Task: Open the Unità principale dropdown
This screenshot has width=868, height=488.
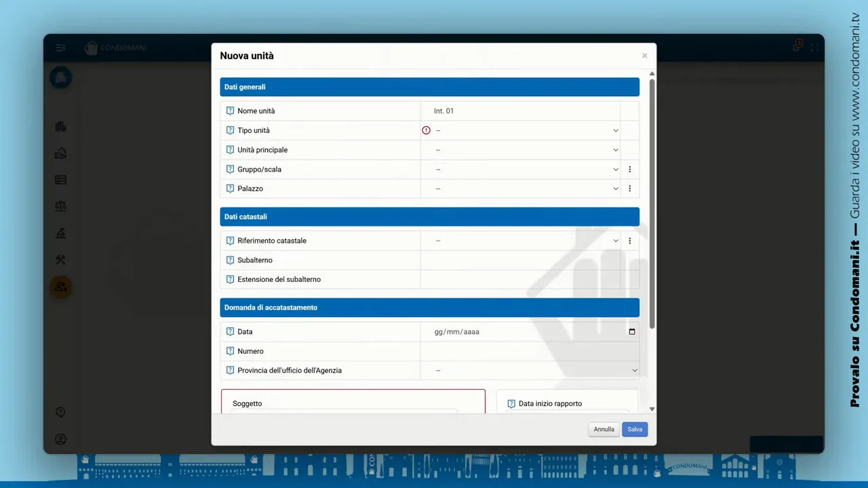Action: pos(526,150)
